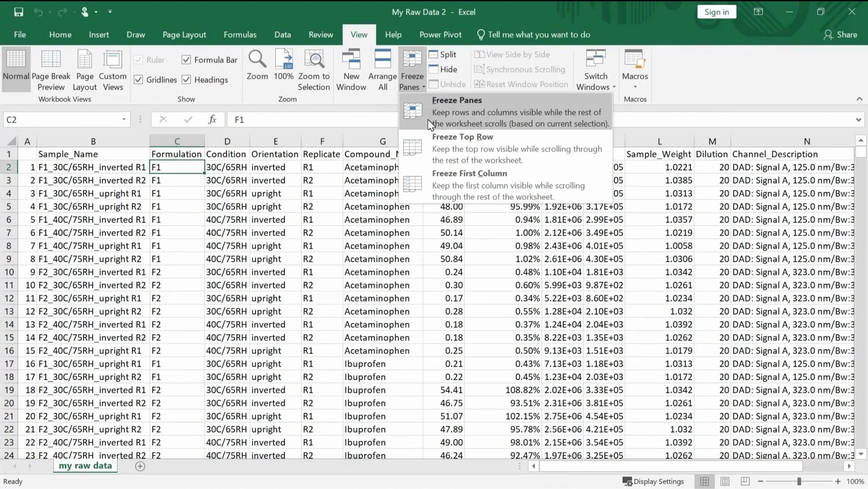Expand the Name Box dropdown arrow
868x489 pixels.
124,120
